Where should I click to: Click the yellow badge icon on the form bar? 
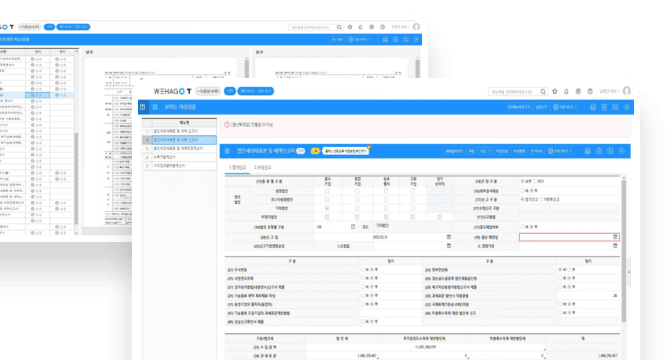click(315, 151)
